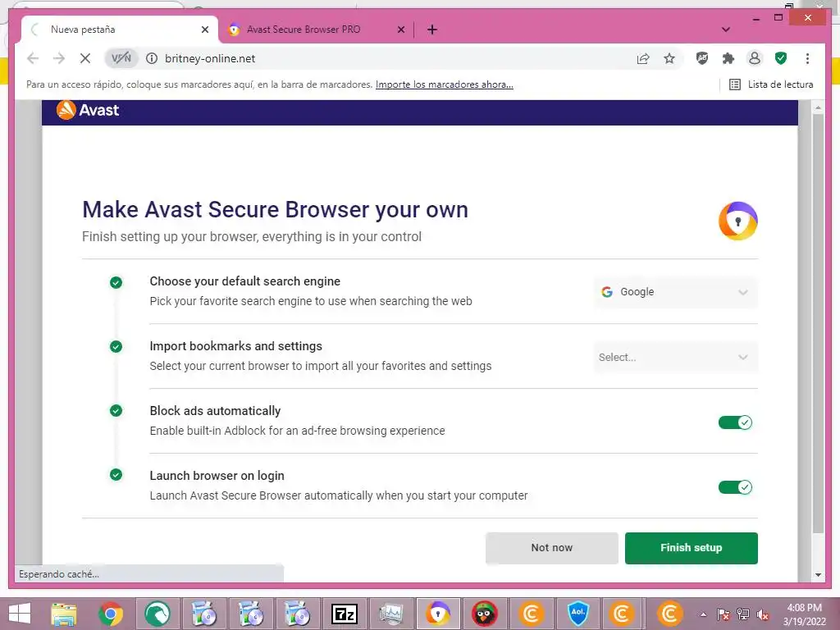Viewport: 840px width, 630px height.
Task: Open the browser three-dot menu
Action: coord(807,58)
